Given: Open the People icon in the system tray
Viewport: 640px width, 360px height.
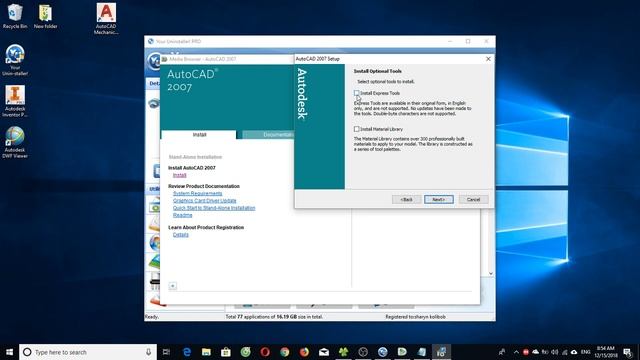Looking at the screenshot, I should pos(502,352).
